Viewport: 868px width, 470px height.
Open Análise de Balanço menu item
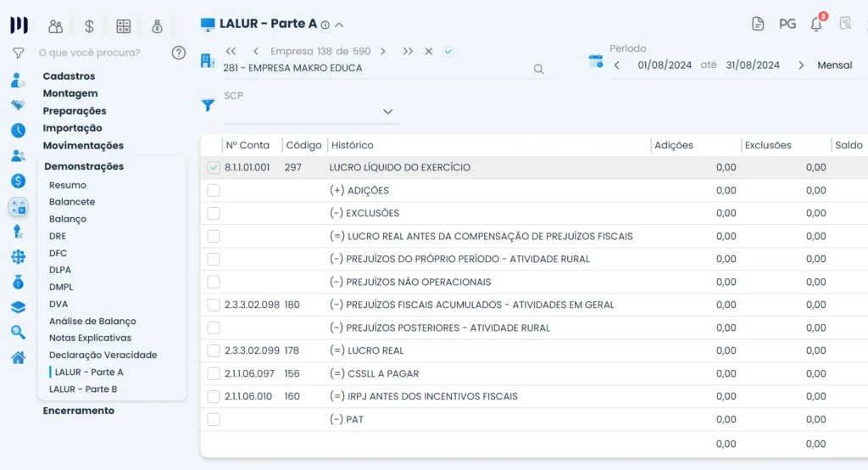[x=92, y=321]
